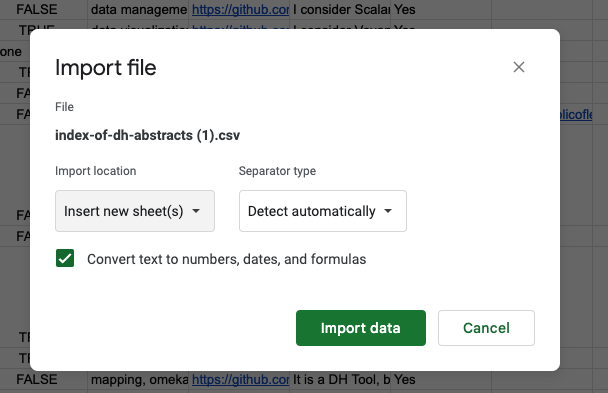Click the arrow beside Detect automatically

(x=388, y=211)
